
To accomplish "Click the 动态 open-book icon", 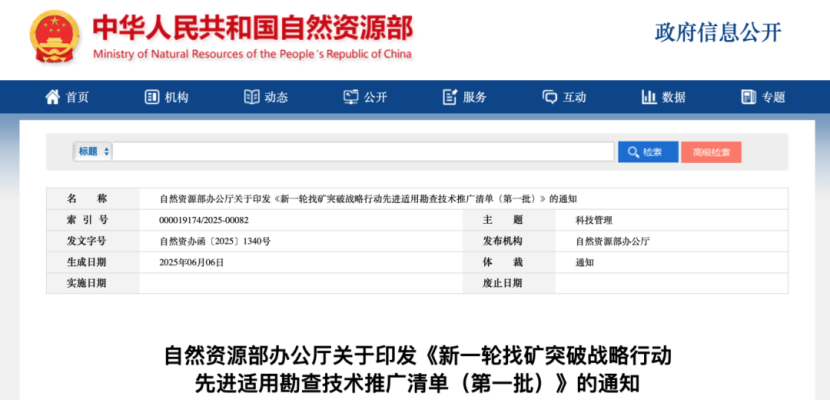I will coord(251,97).
